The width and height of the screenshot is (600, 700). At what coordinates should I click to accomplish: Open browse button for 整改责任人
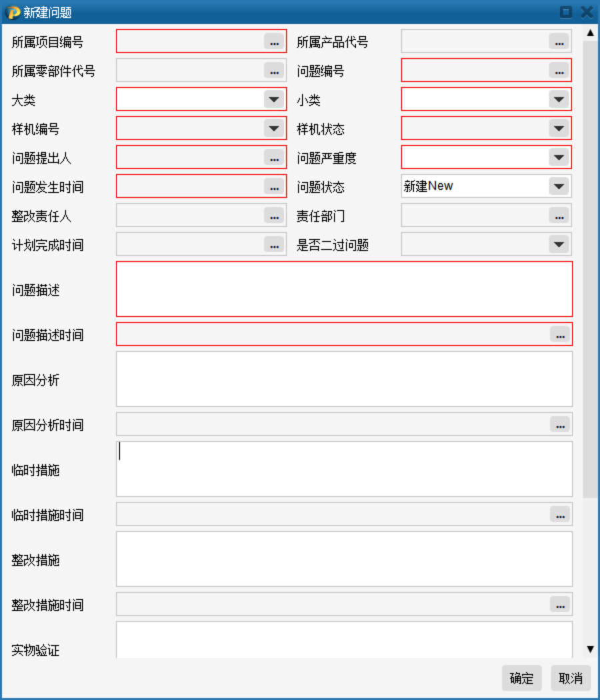tap(274, 215)
